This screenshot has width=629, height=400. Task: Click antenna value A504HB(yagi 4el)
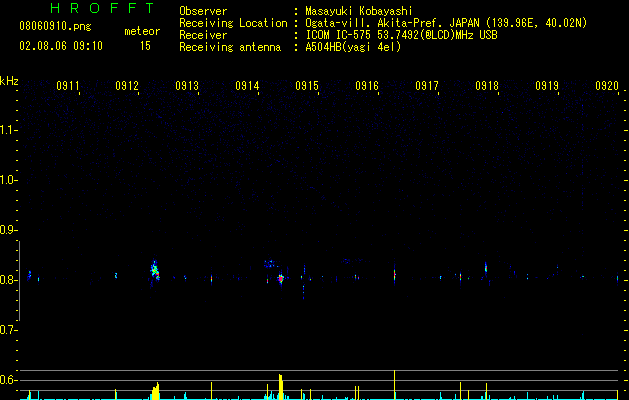click(x=353, y=47)
